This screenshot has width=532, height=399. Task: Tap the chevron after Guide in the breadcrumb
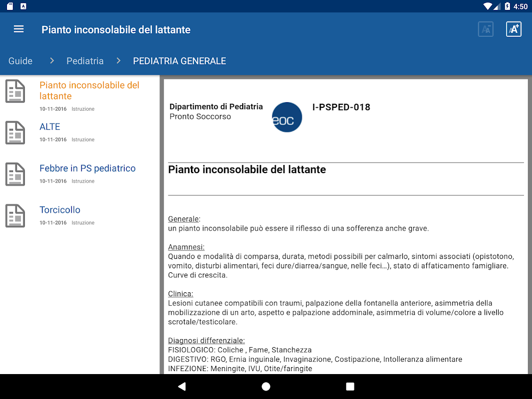(x=52, y=61)
